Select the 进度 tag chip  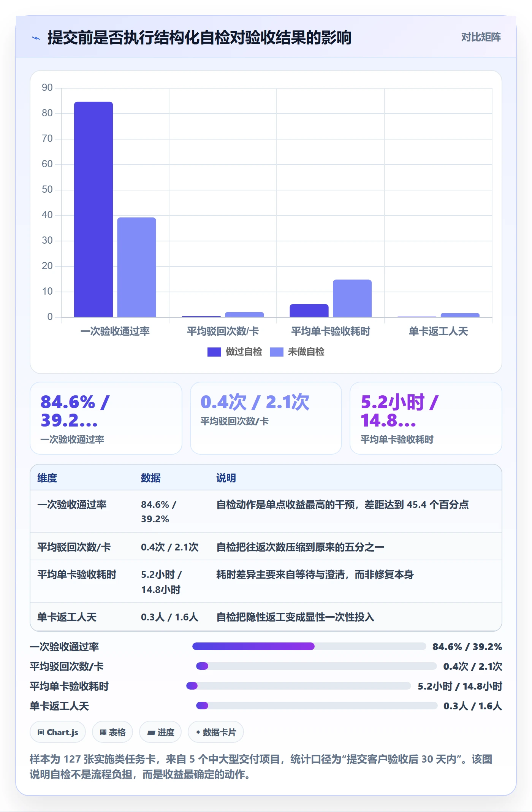click(160, 732)
